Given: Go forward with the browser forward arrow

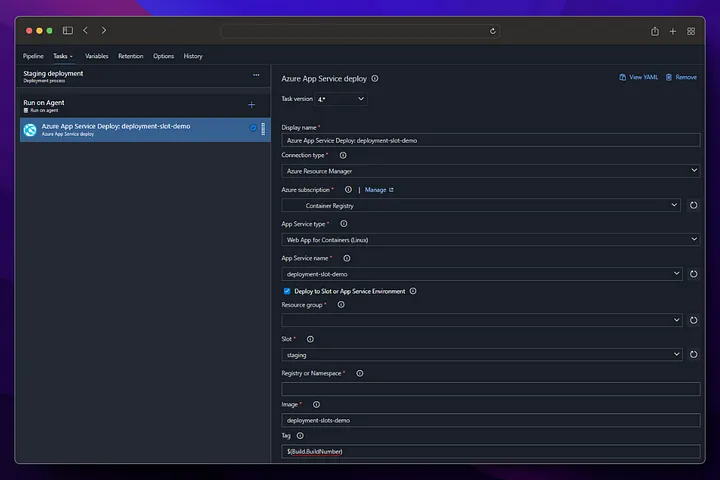Looking at the screenshot, I should pos(104,30).
